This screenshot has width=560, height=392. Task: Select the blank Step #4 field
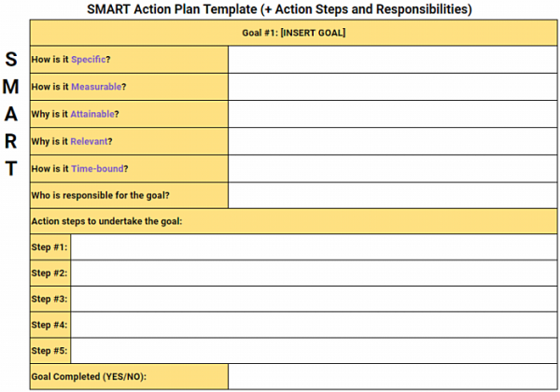314,325
